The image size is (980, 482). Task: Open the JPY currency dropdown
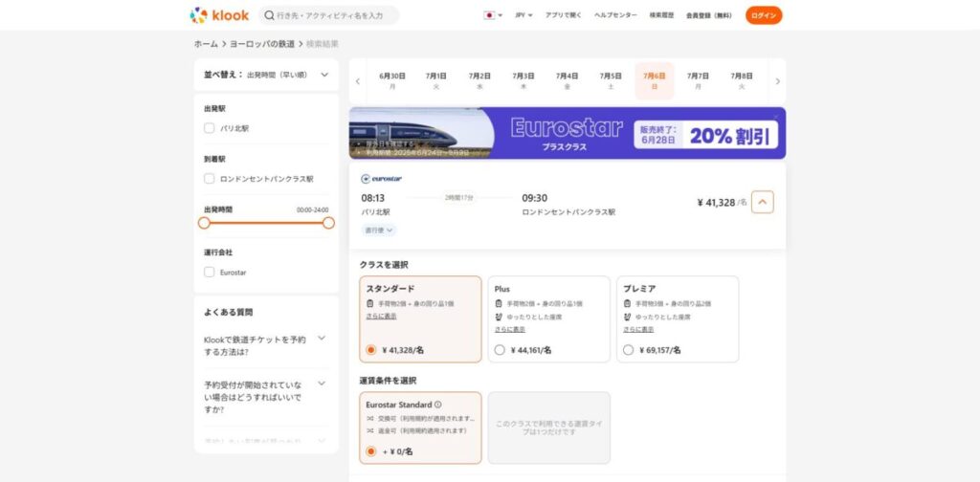[x=523, y=15]
